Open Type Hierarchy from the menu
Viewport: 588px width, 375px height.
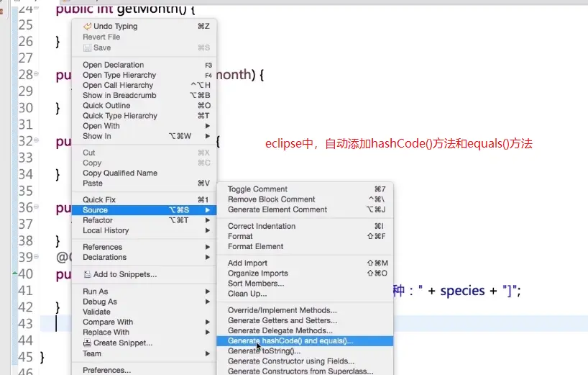pos(144,75)
